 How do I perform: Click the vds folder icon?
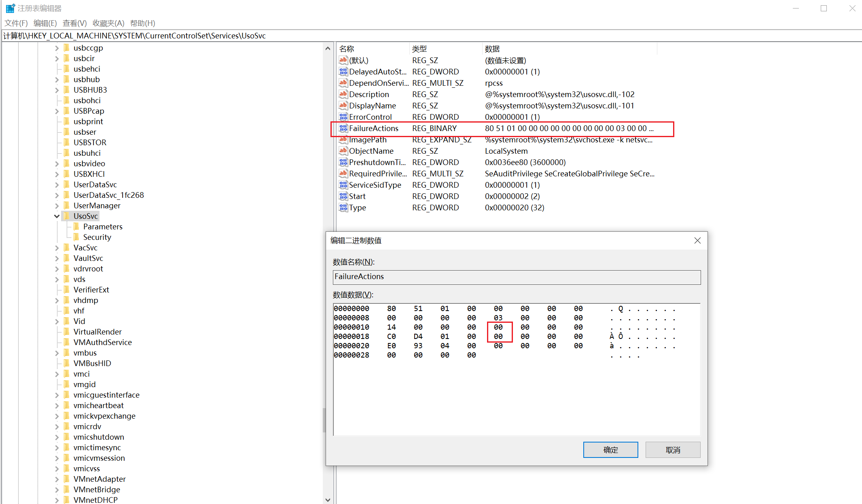pyautogui.click(x=67, y=279)
